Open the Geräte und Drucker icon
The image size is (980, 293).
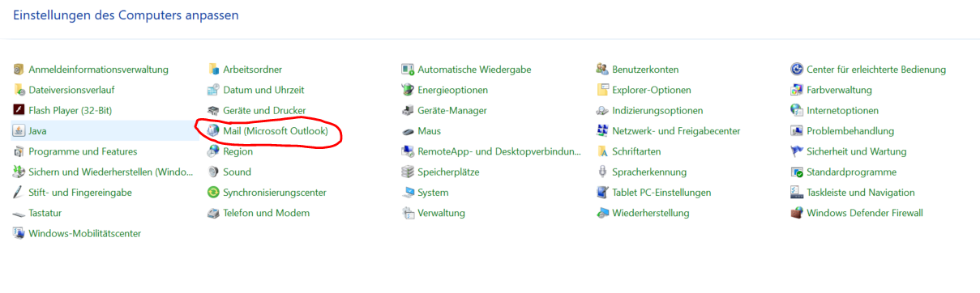click(214, 110)
